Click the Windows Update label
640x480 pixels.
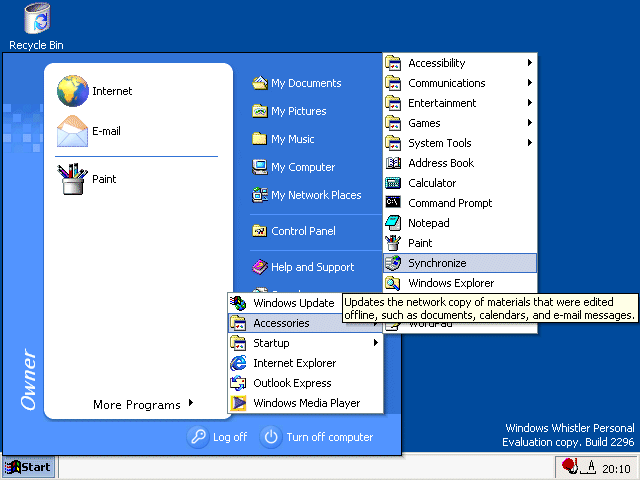click(x=294, y=303)
